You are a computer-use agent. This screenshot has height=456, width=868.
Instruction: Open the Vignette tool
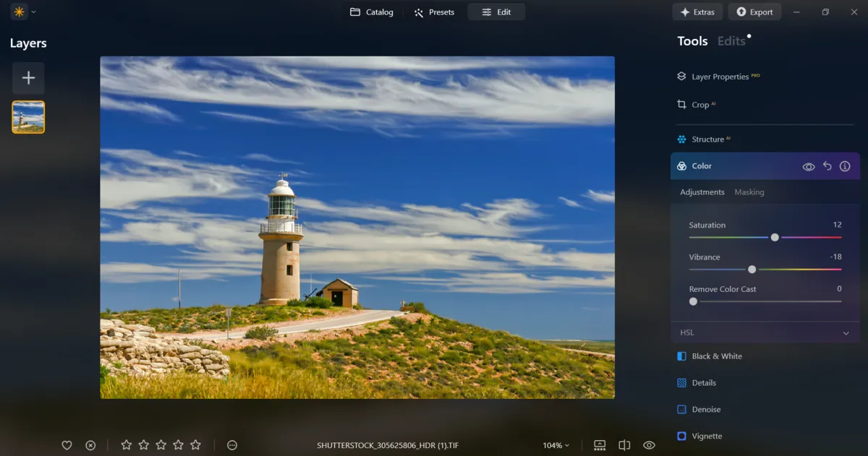tap(707, 436)
